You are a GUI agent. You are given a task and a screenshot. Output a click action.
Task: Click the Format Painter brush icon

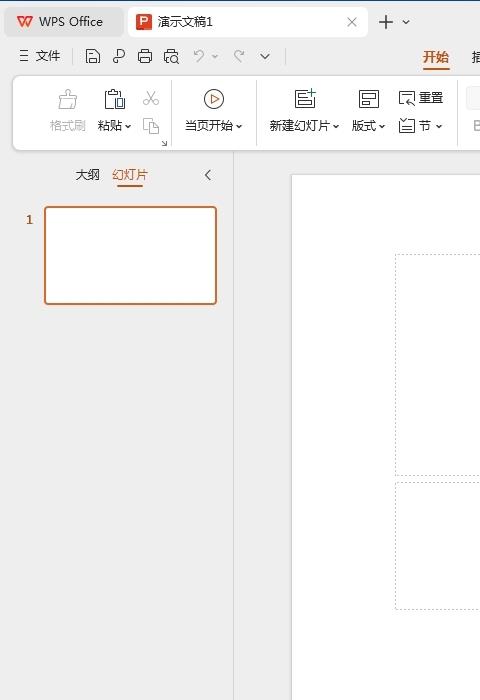(67, 99)
